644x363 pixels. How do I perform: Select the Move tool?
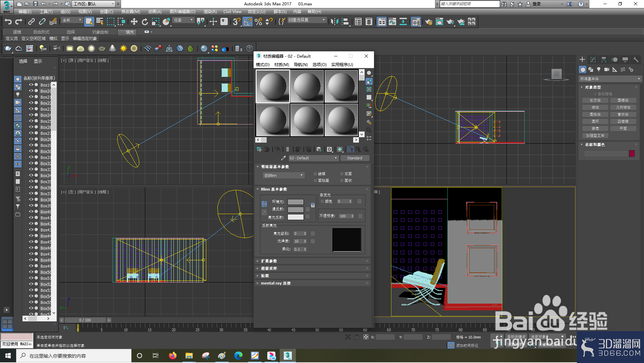pos(134,22)
